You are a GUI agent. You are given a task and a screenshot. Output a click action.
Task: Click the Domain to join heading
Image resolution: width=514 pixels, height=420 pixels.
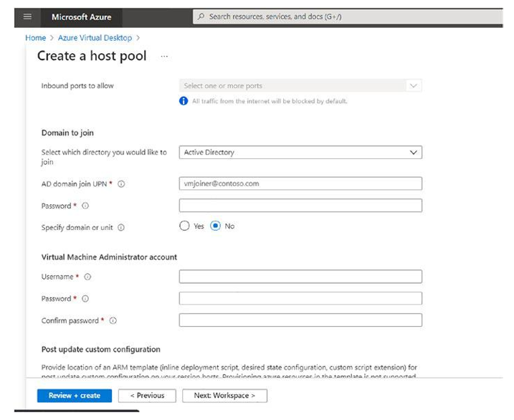click(67, 133)
